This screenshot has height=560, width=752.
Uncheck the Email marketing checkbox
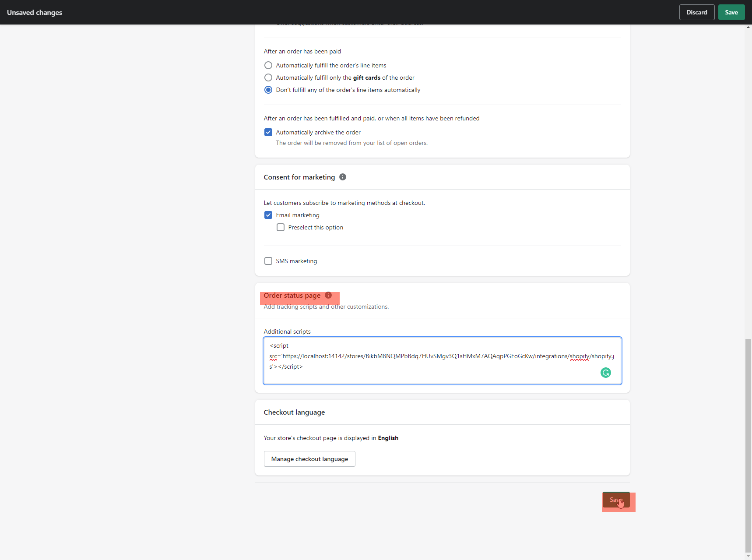pos(268,215)
